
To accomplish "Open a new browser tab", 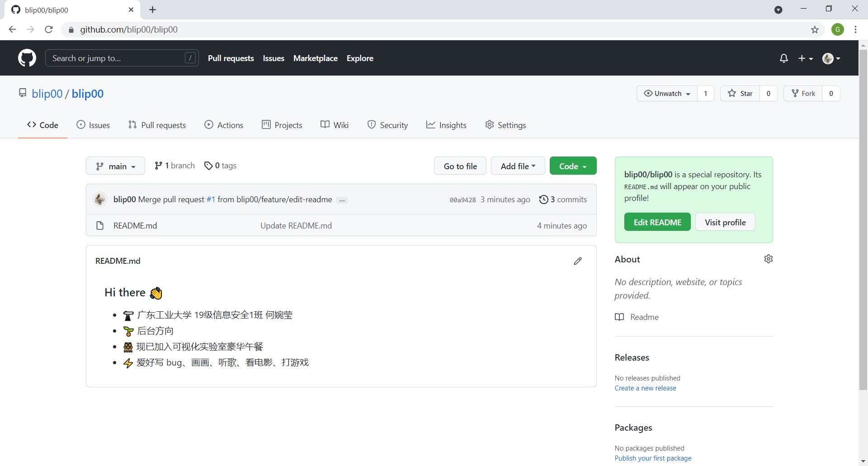I will tap(153, 10).
